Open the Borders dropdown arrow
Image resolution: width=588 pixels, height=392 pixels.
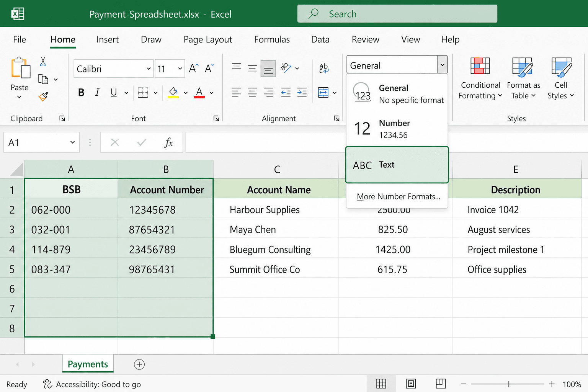click(x=155, y=92)
